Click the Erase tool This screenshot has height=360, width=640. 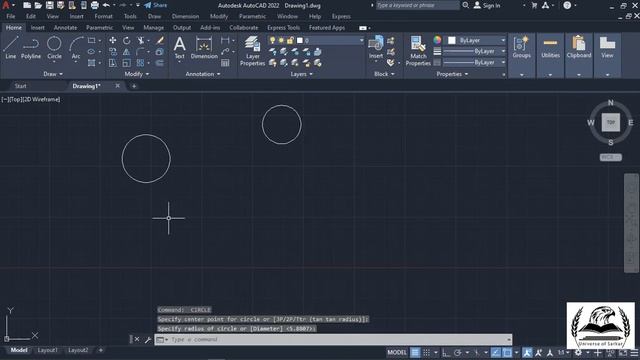(160, 40)
